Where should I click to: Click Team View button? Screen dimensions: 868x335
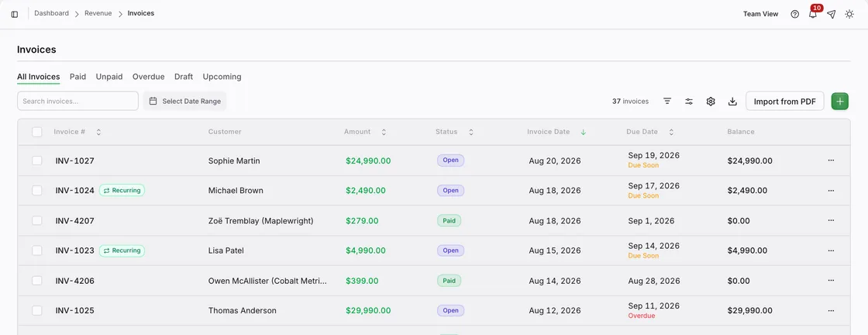click(x=760, y=14)
